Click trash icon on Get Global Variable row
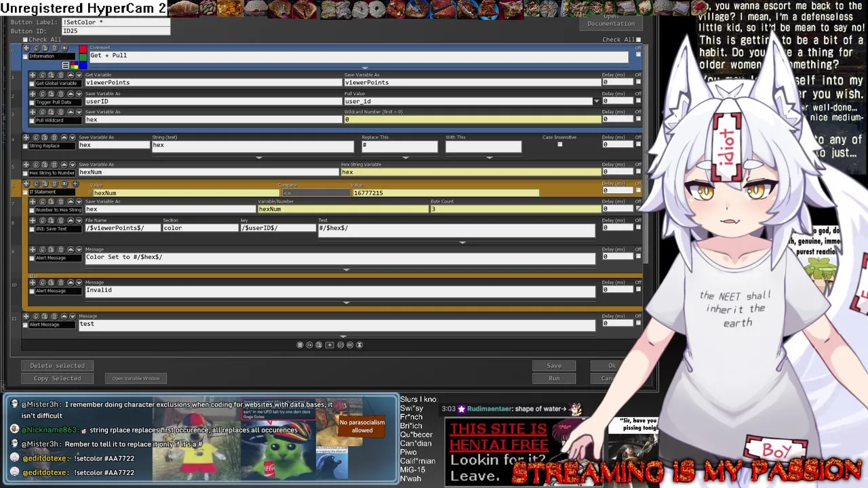The image size is (868, 488). (61, 75)
